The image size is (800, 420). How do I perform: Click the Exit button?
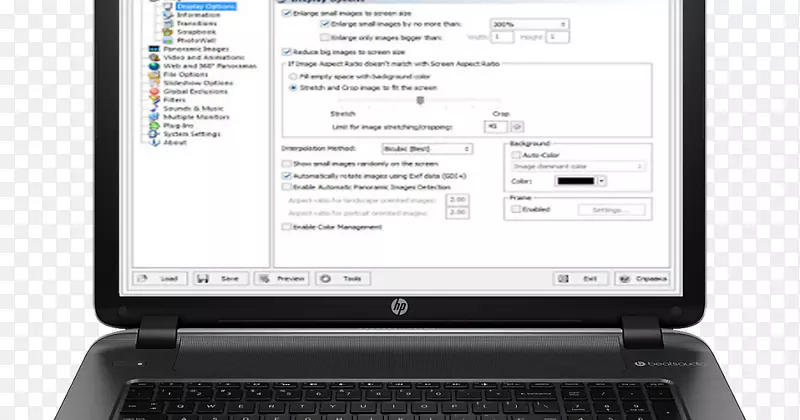[x=581, y=279]
